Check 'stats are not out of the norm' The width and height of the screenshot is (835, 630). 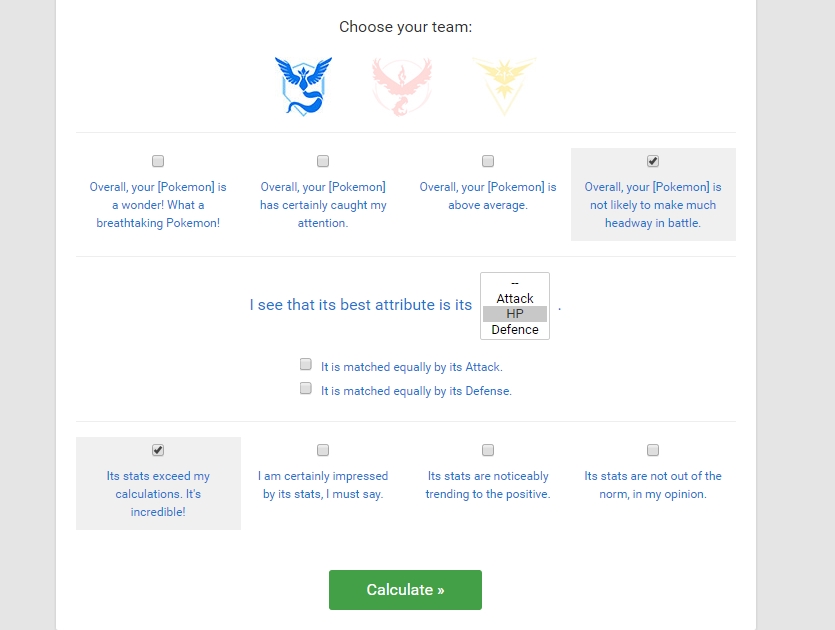point(653,450)
